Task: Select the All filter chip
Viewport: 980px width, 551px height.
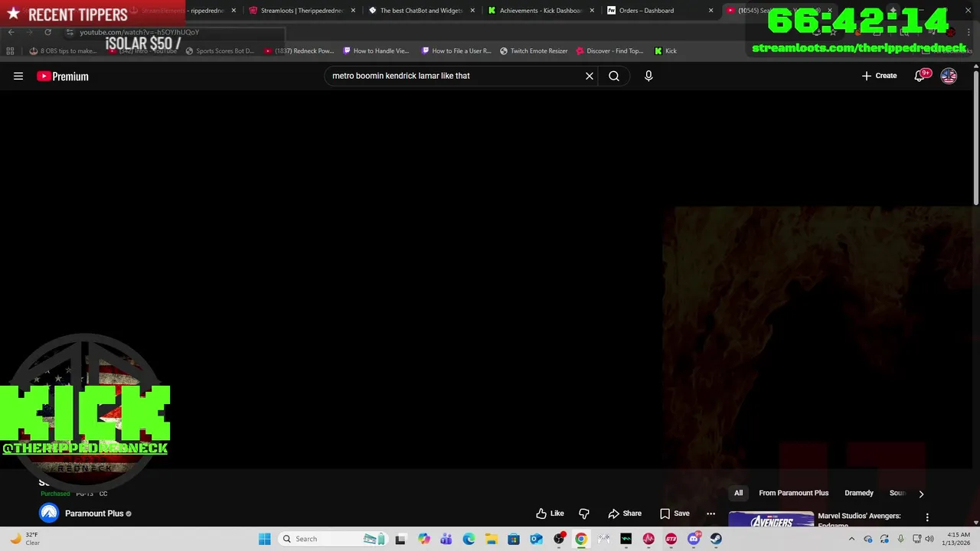Action: click(x=738, y=493)
